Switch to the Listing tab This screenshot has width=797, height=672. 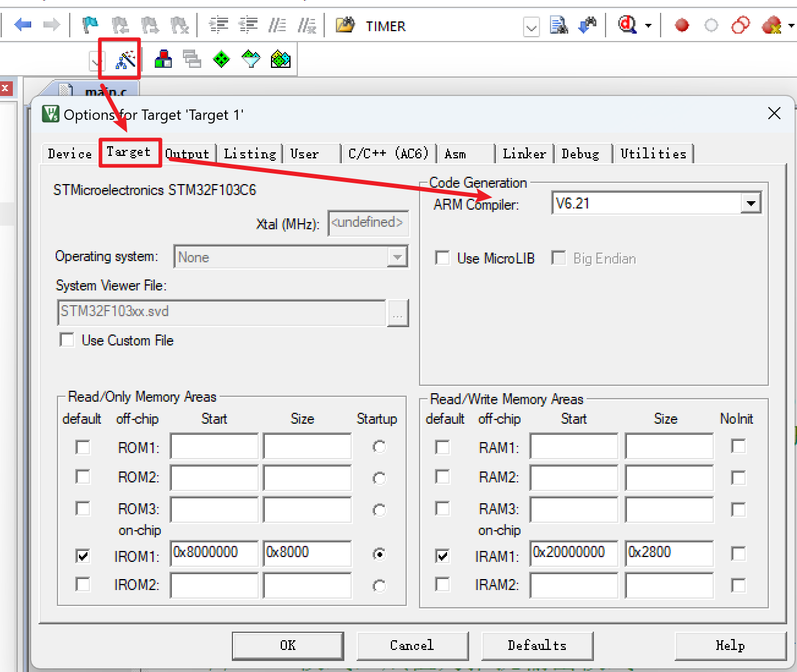250,153
